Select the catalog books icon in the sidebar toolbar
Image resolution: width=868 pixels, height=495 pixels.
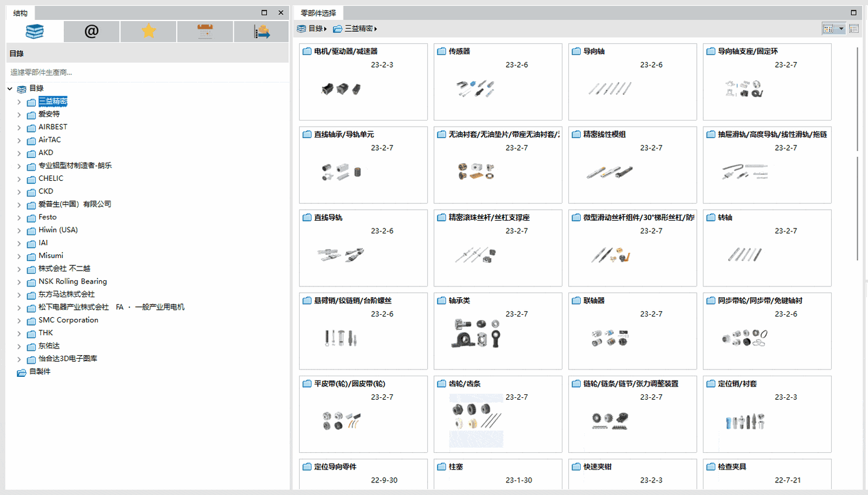34,31
